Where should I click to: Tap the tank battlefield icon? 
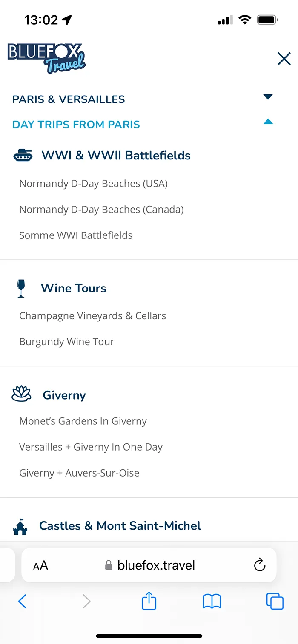pyautogui.click(x=23, y=156)
